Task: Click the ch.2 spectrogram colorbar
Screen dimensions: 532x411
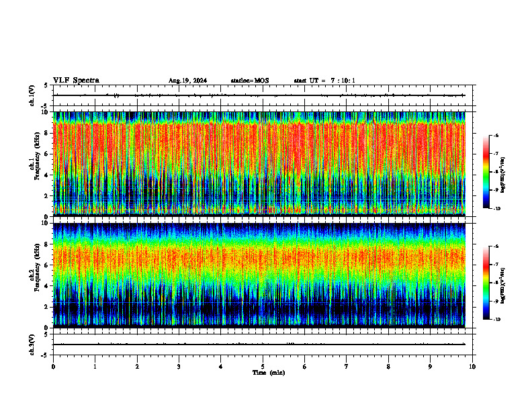Action: coord(486,283)
